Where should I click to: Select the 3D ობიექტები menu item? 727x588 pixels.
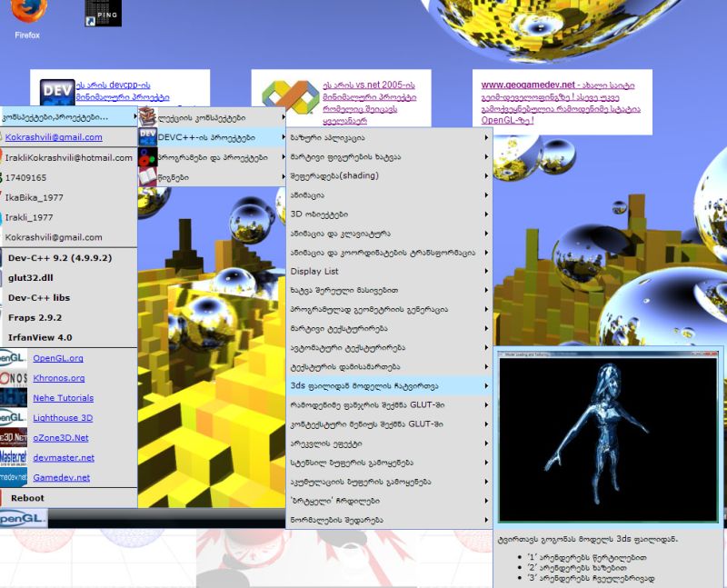tap(389, 214)
